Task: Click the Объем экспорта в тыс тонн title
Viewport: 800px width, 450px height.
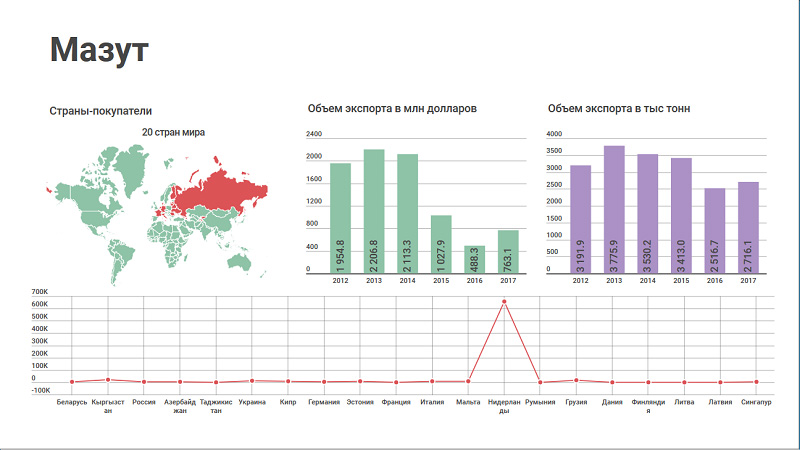Action: tap(621, 108)
